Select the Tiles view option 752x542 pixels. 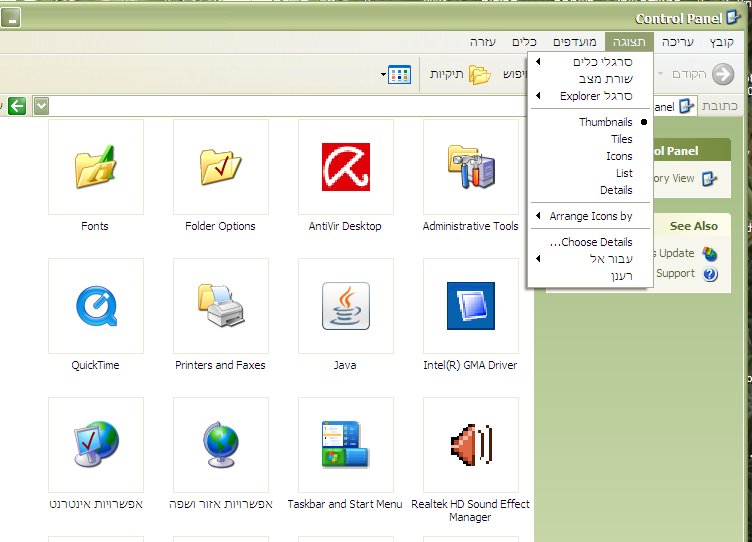(590, 139)
